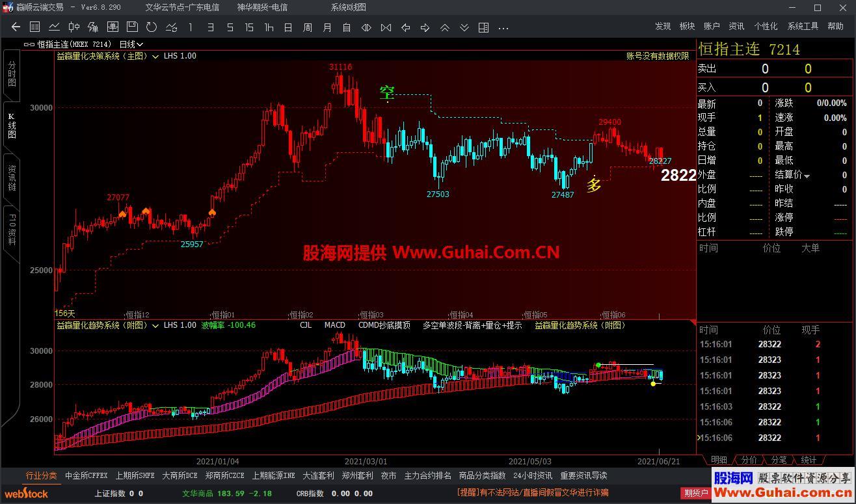Click the refresh data icon

point(151,27)
